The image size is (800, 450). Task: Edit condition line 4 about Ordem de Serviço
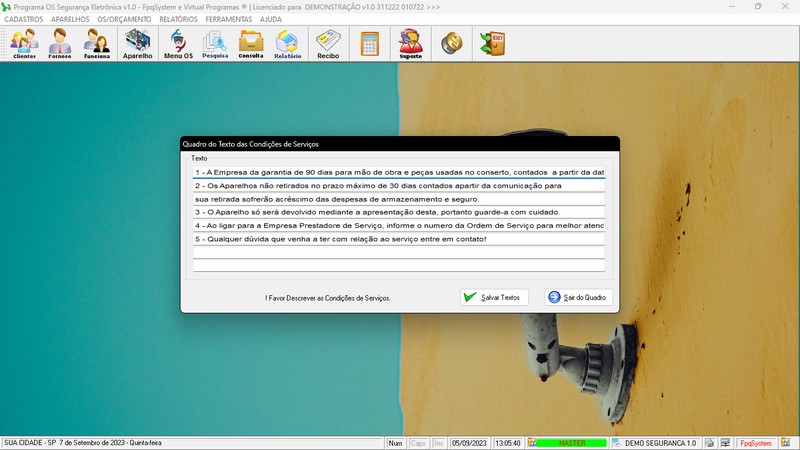click(399, 226)
